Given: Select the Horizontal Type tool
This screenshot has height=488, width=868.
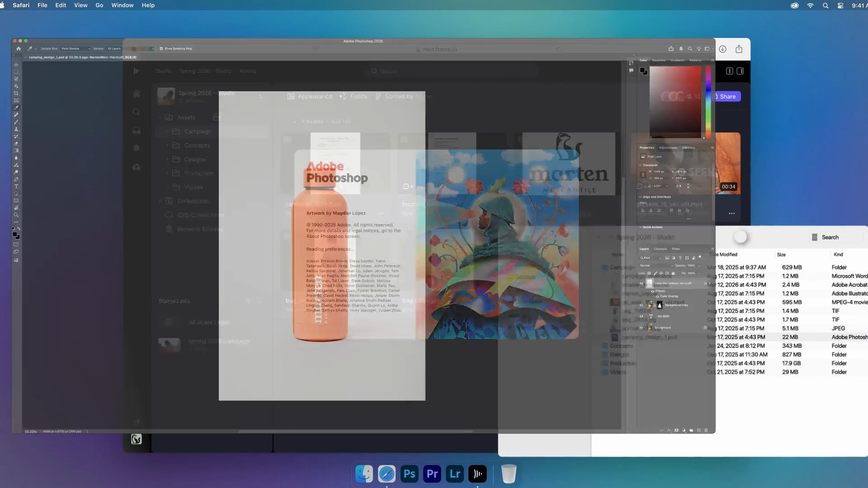Looking at the screenshot, I should coord(16,186).
